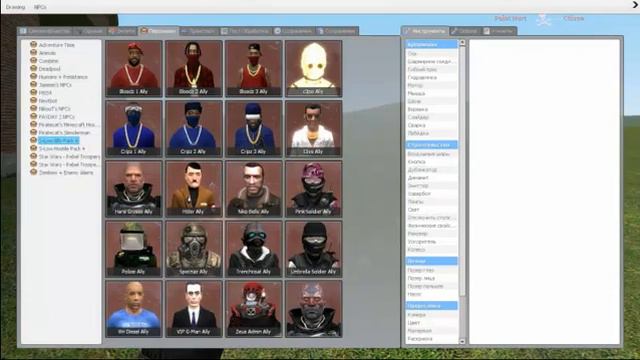640x360 pixels.
Task: Click the monkey icon beside Humans + Resistance
Action: coord(33,76)
